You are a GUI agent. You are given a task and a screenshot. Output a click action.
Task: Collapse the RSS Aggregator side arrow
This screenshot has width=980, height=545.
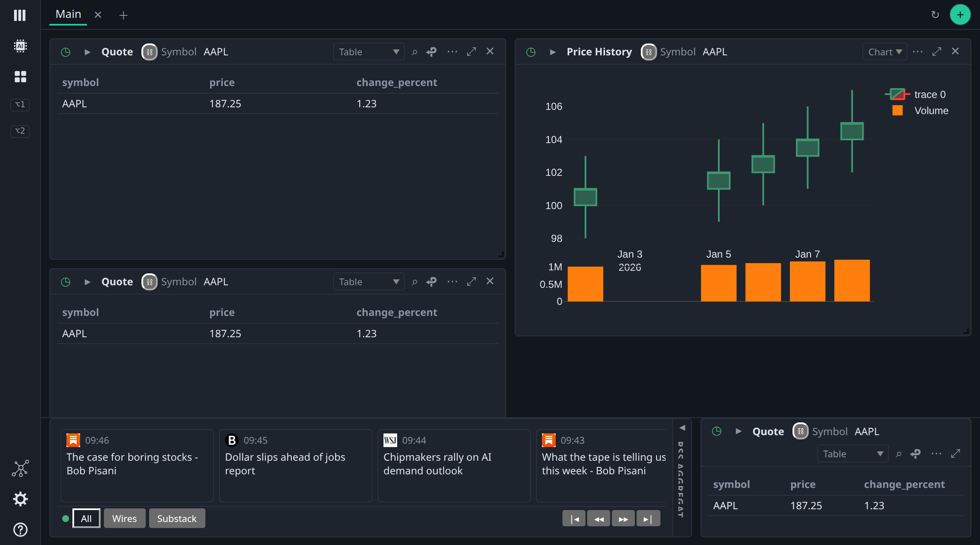[x=682, y=428]
